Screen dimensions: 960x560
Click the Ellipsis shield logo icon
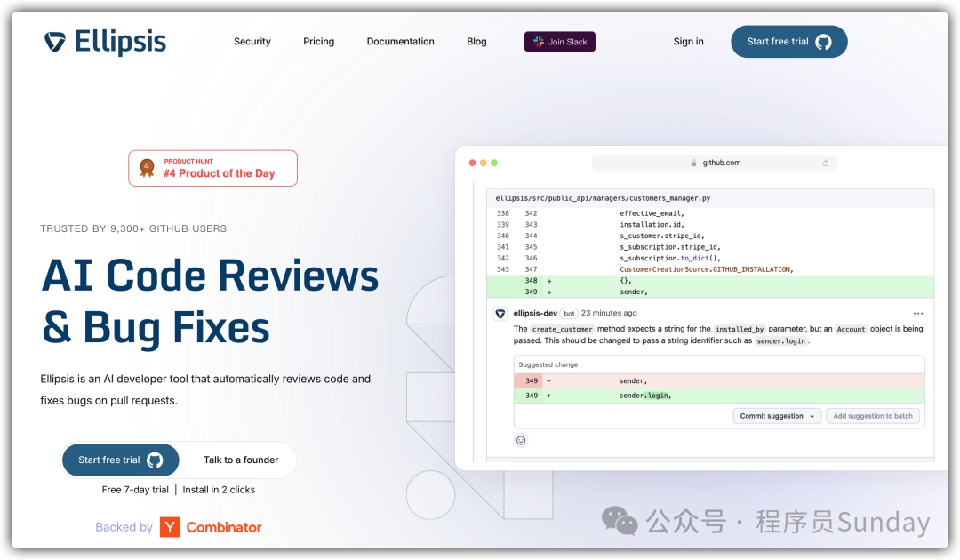point(54,42)
